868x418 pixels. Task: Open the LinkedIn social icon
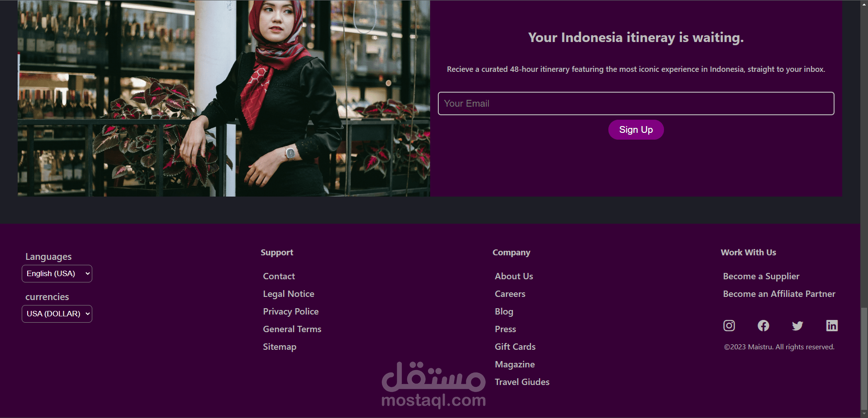pyautogui.click(x=832, y=325)
